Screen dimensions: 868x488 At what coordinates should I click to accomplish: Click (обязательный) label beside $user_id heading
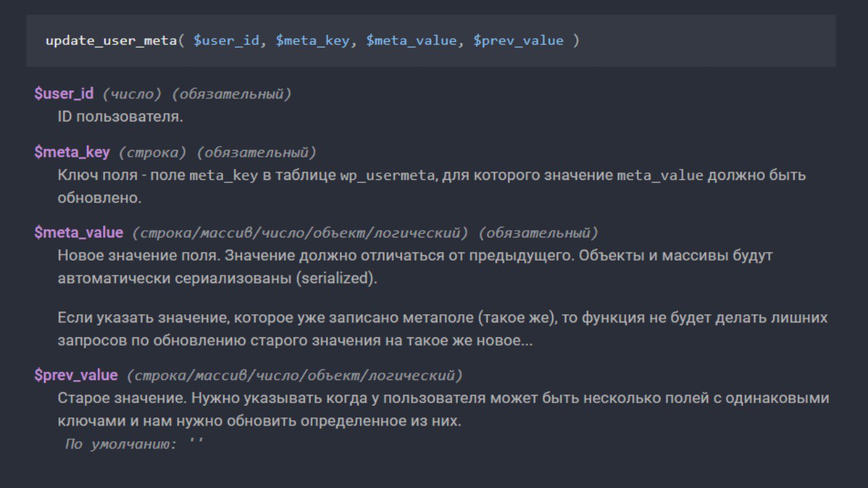click(232, 94)
